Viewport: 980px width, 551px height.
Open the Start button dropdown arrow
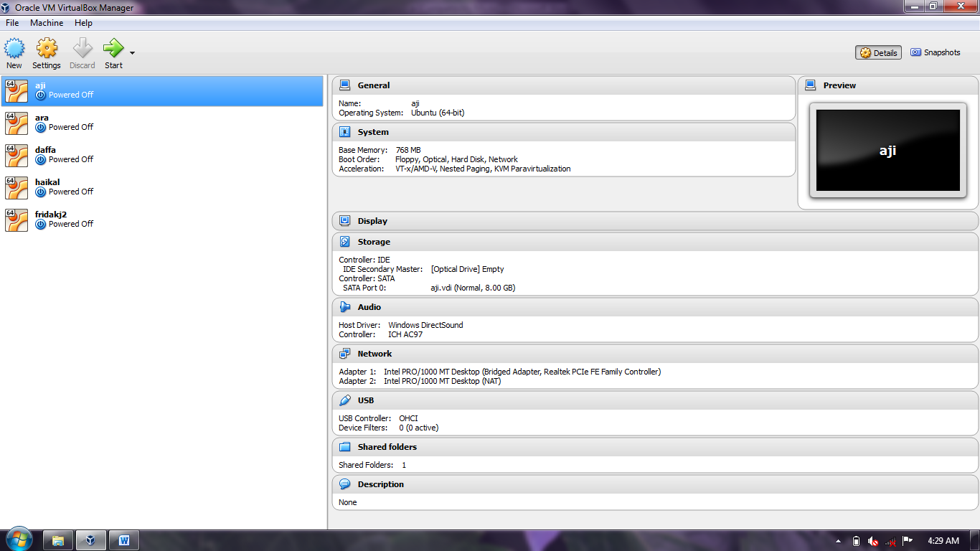point(132,52)
